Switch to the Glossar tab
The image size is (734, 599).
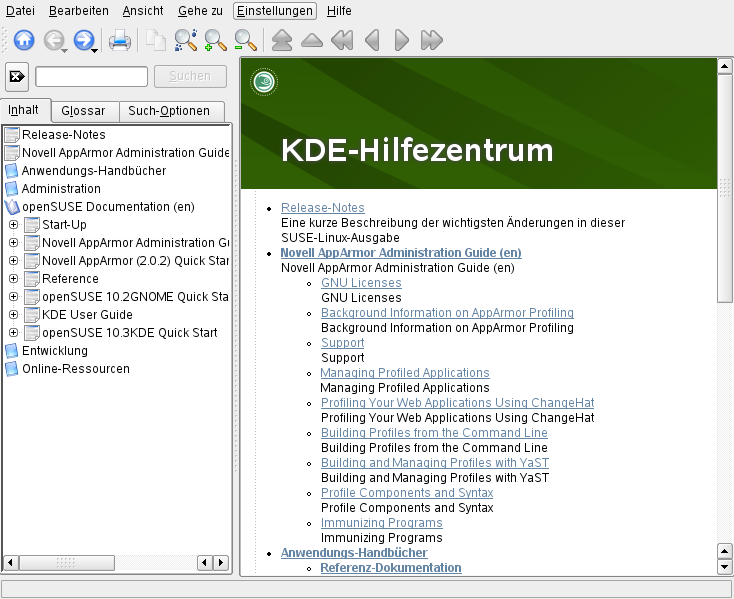[x=83, y=111]
